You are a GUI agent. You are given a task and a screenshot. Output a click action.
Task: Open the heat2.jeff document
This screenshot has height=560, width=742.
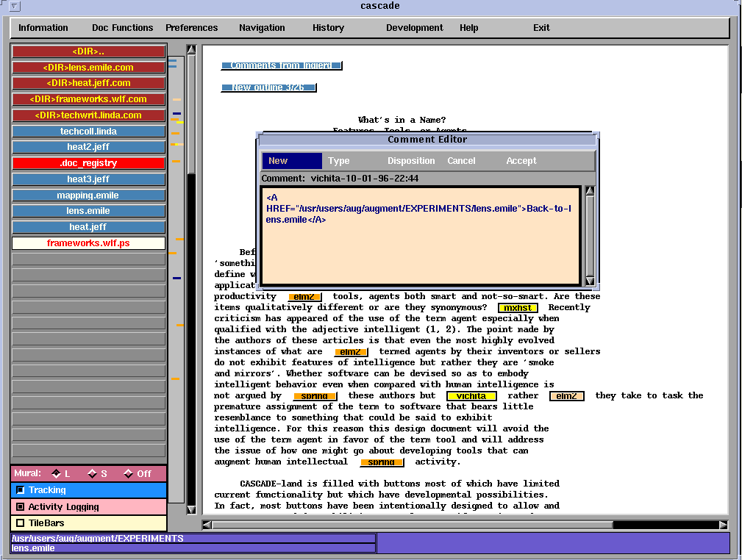point(88,147)
